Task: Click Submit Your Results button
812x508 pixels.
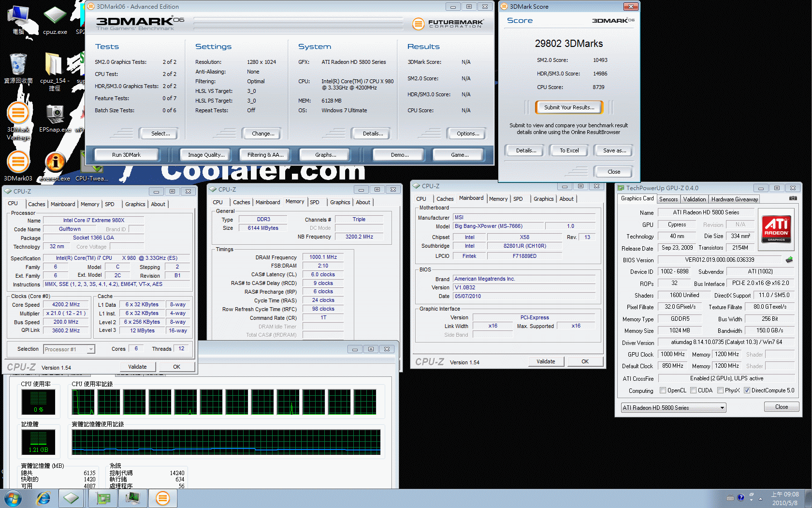Action: click(569, 107)
